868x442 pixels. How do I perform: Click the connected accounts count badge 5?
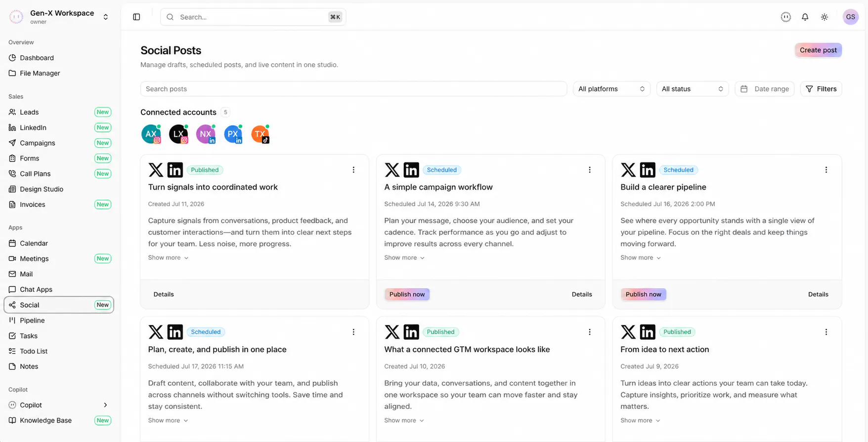pyautogui.click(x=225, y=112)
